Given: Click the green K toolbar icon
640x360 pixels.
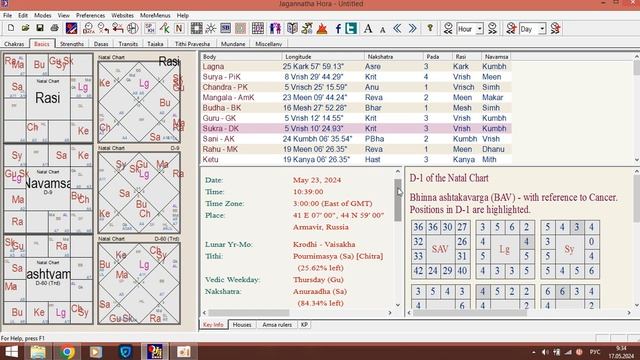Looking at the screenshot, I should click(x=164, y=28).
